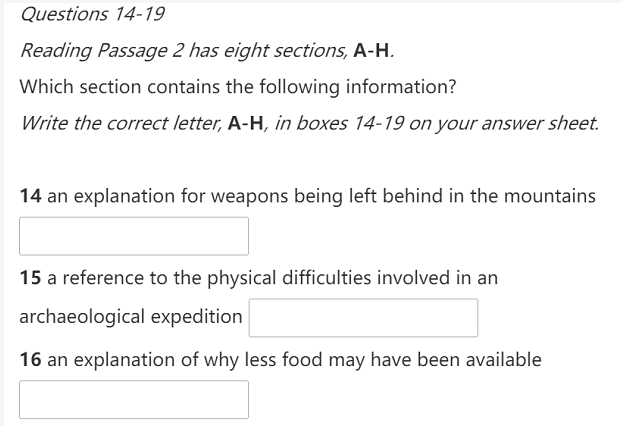
Task: Click bold A-H after 'correct letter'
Action: click(x=246, y=123)
